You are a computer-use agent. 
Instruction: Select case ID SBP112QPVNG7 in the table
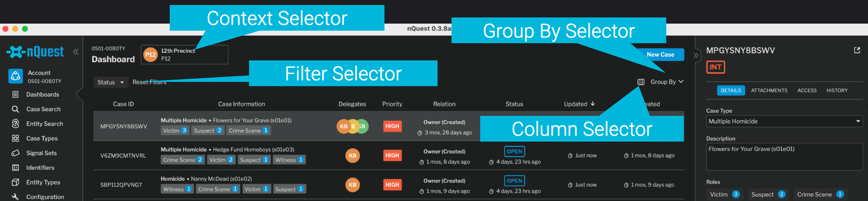[x=121, y=185]
